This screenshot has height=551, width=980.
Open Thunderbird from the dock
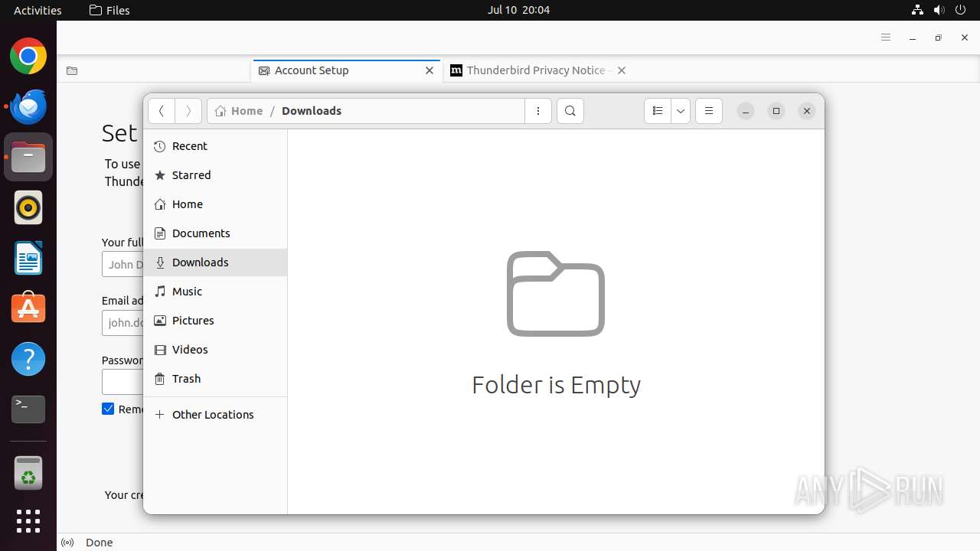(28, 106)
